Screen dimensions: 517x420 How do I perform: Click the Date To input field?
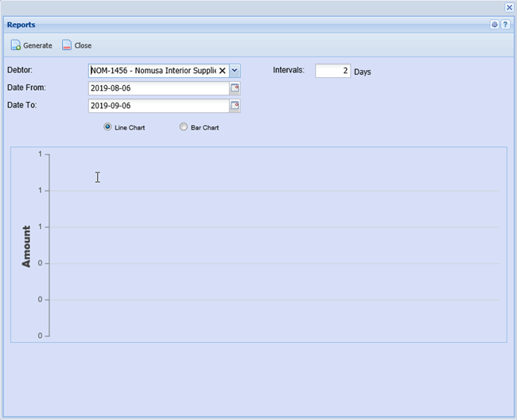point(159,106)
